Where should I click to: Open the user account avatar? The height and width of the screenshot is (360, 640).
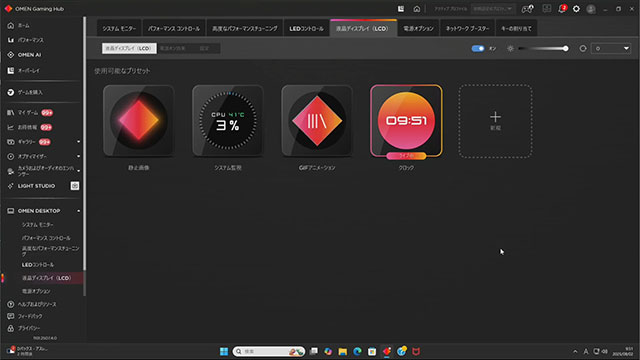[591, 9]
